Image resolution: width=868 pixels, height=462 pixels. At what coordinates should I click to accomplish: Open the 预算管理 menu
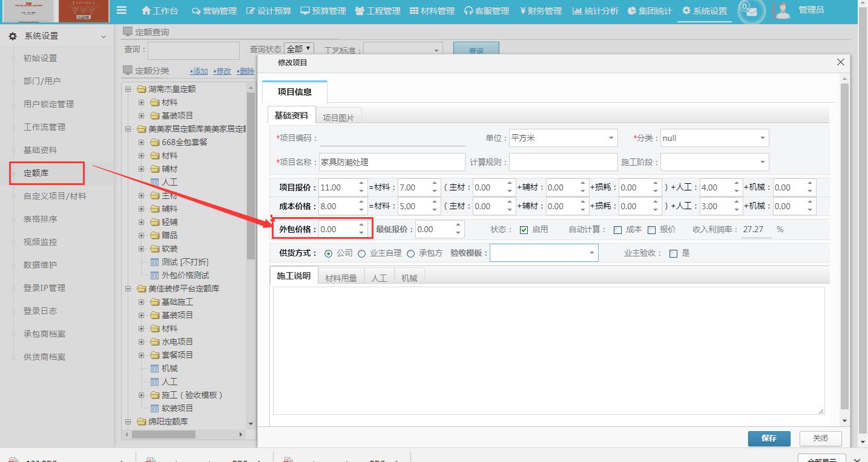[323, 10]
